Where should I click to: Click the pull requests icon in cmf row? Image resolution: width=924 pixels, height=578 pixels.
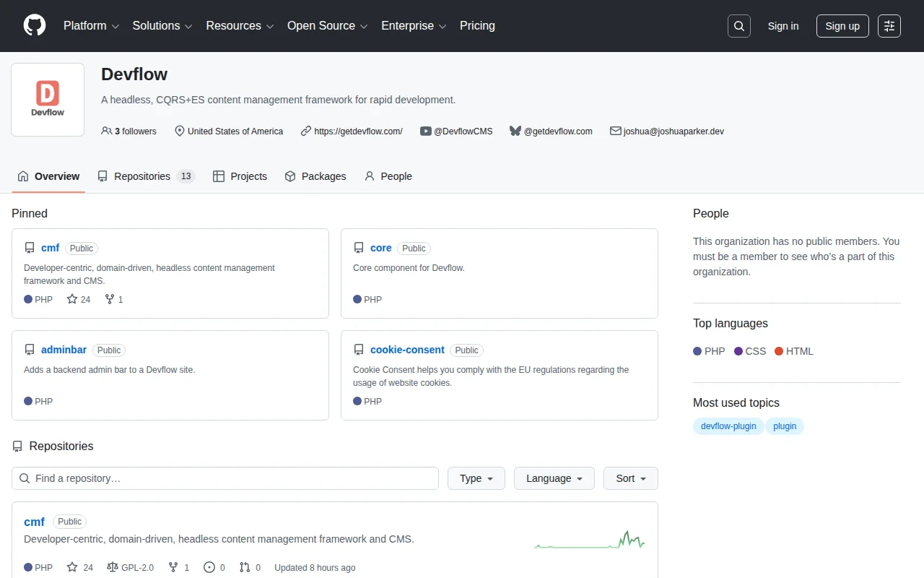pos(245,568)
